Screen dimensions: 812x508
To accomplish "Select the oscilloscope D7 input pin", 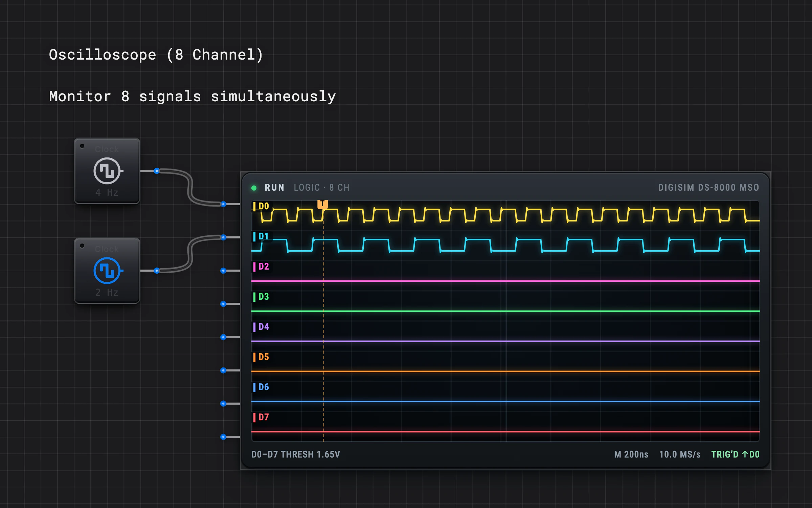I will click(223, 437).
